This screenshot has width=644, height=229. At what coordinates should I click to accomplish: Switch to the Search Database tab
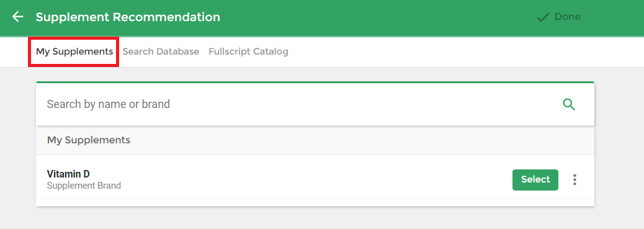tap(161, 52)
